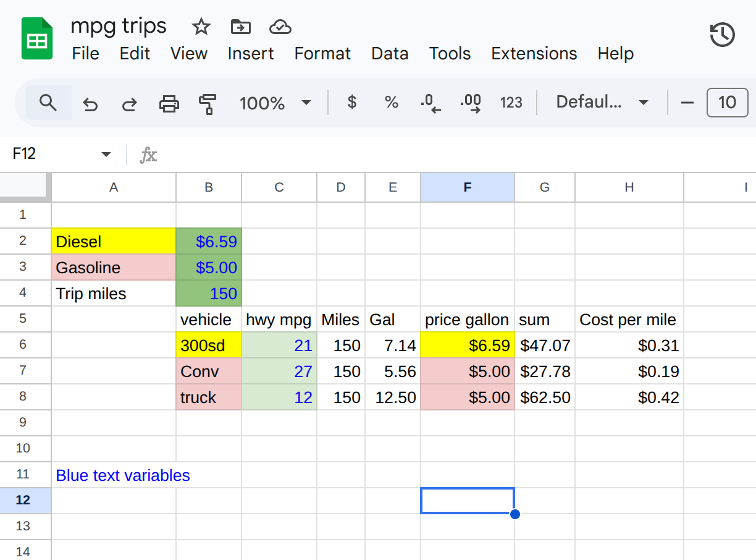Select the hwy mpg header cell
Screen dimensions: 756x560
(x=279, y=319)
